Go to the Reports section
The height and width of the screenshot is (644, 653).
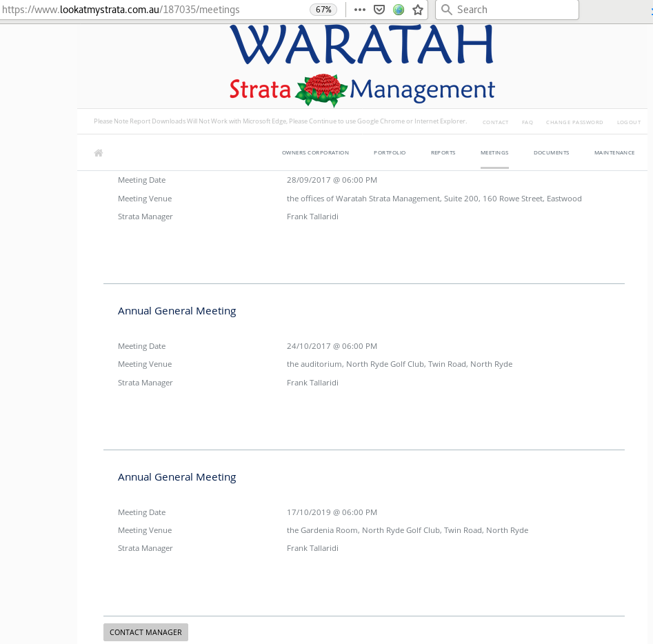point(443,153)
